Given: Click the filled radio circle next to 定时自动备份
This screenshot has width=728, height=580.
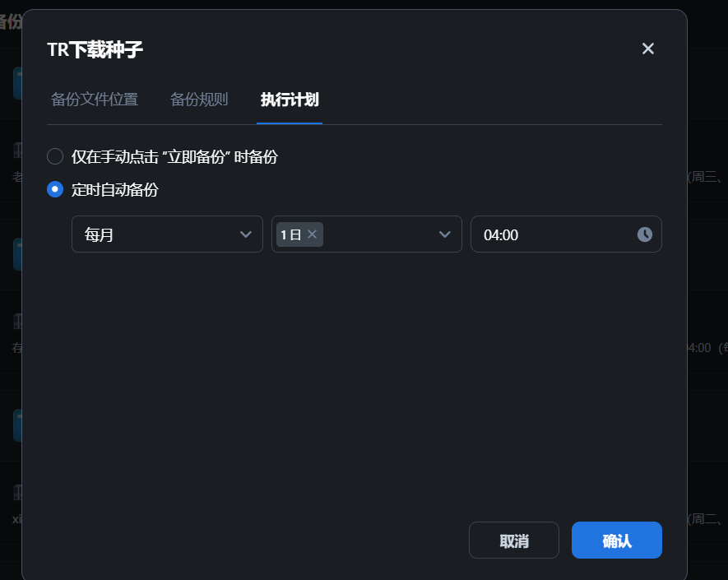Looking at the screenshot, I should pos(54,188).
